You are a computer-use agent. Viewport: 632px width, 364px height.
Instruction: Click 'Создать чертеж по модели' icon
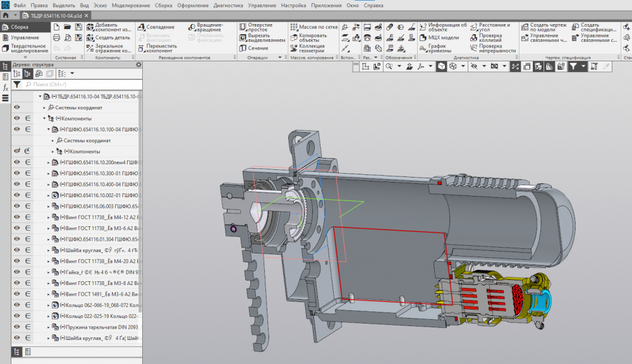click(x=525, y=27)
